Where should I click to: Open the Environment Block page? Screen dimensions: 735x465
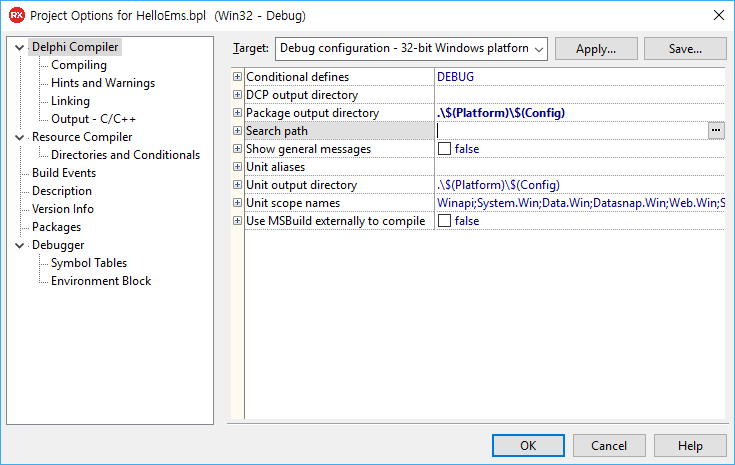point(101,281)
